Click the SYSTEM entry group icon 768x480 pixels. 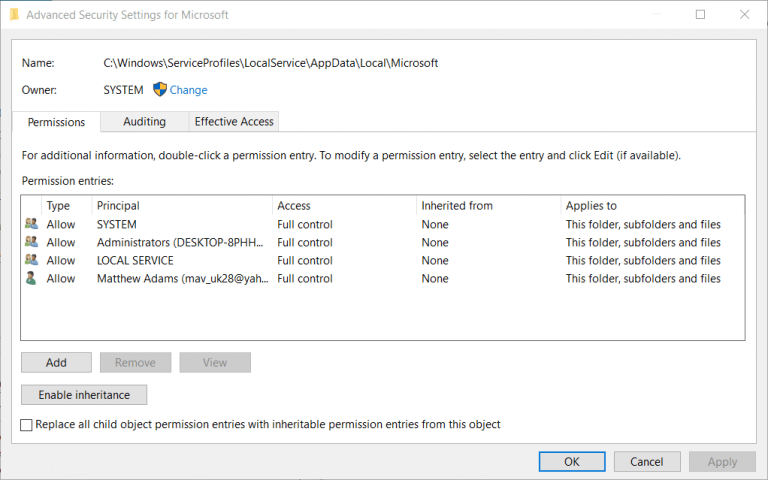pyautogui.click(x=31, y=224)
